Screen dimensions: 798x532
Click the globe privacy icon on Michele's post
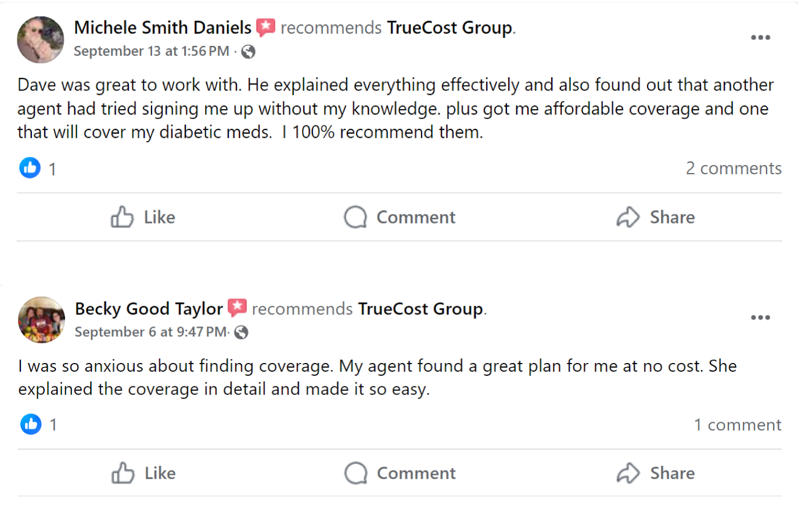tap(248, 52)
